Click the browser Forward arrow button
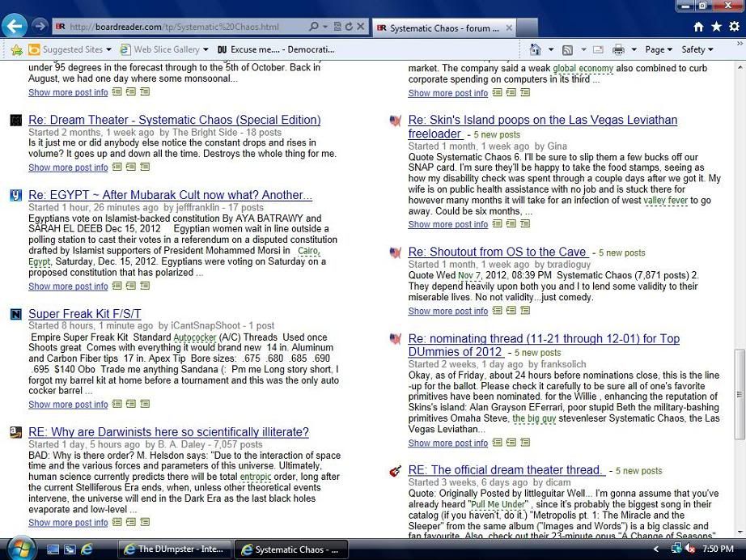Viewport: 746px width, 560px height. pyautogui.click(x=40, y=26)
